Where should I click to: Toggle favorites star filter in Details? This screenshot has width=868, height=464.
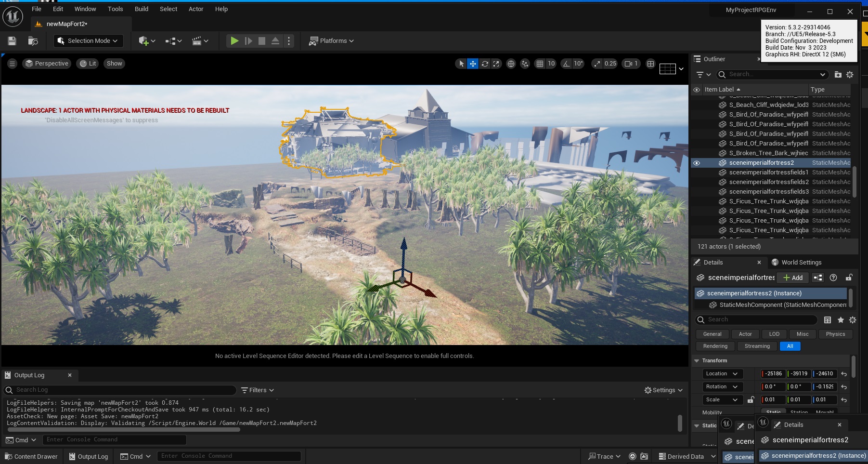click(x=841, y=320)
